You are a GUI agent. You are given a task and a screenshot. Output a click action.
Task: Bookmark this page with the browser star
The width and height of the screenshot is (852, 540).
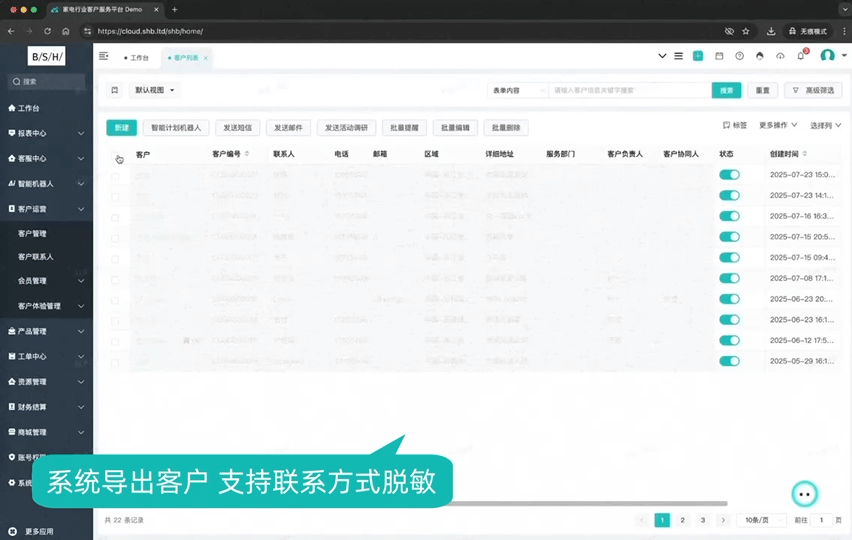coord(746,32)
